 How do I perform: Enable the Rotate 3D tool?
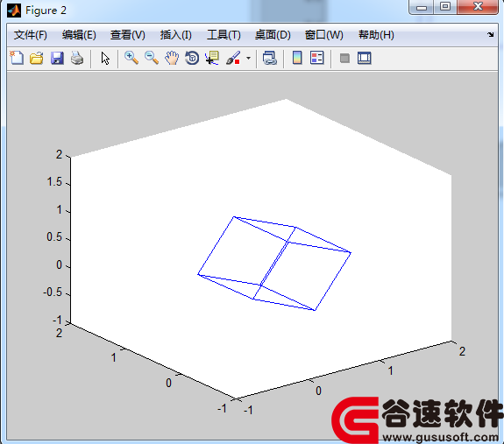click(x=192, y=58)
